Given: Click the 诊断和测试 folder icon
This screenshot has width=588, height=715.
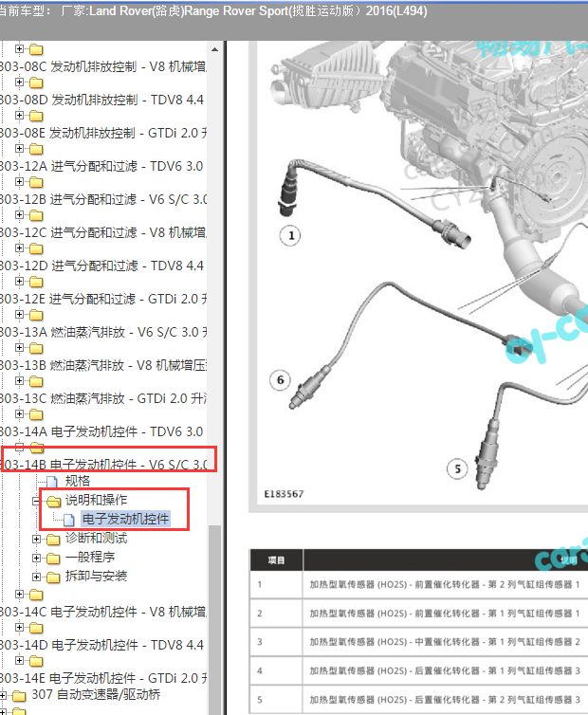Looking at the screenshot, I should (x=53, y=540).
